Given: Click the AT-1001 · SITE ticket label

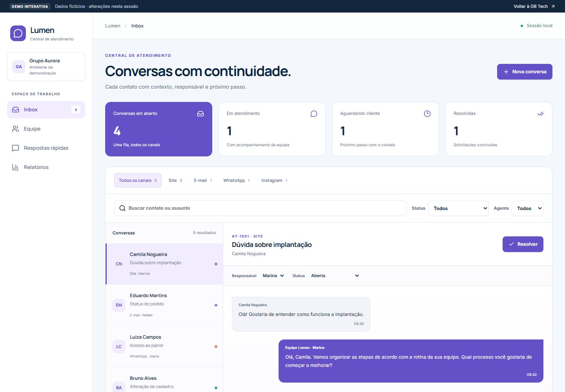Looking at the screenshot, I should 248,236.
